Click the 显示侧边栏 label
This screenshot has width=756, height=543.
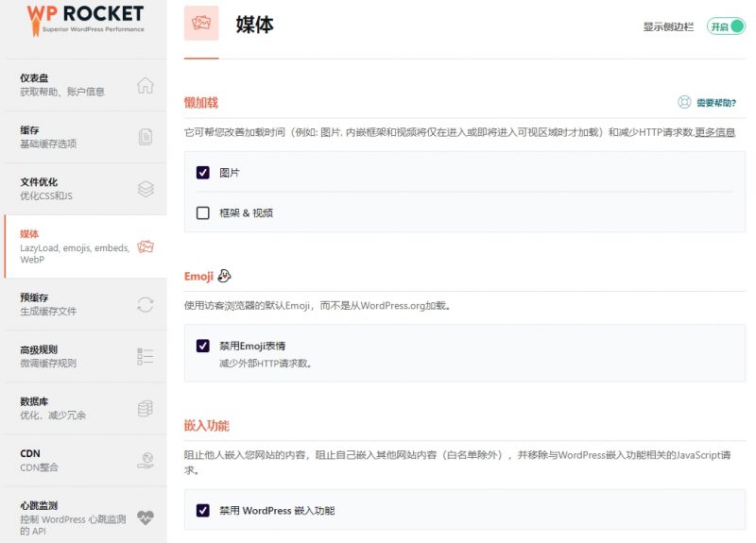[668, 26]
